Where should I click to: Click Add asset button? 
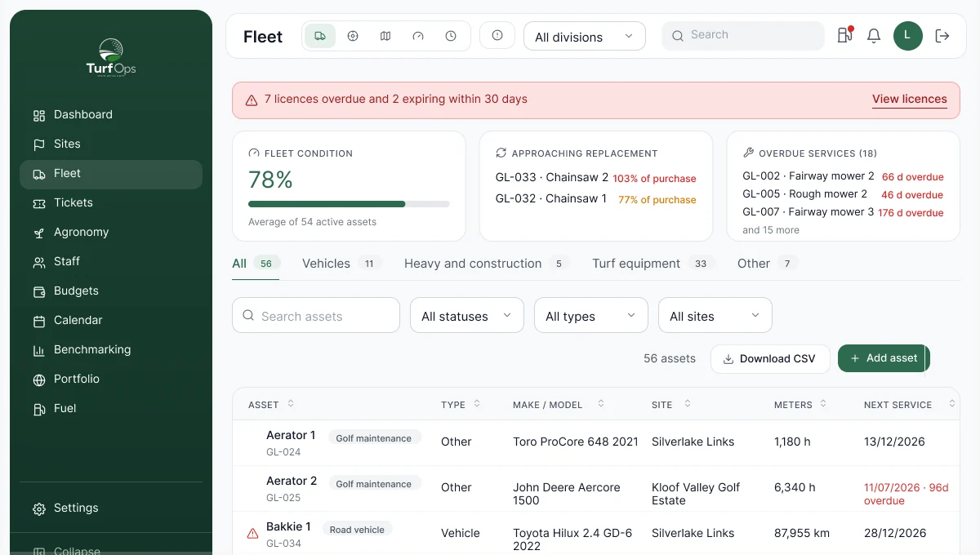pyautogui.click(x=884, y=358)
